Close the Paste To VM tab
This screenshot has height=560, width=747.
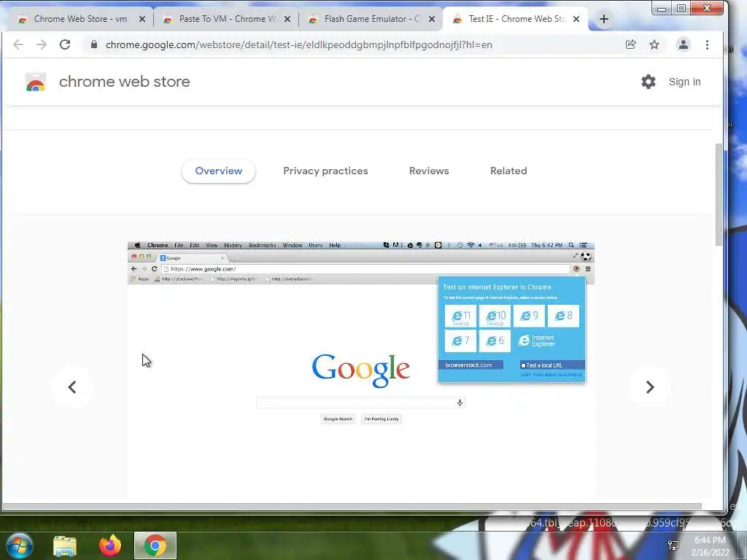point(287,19)
